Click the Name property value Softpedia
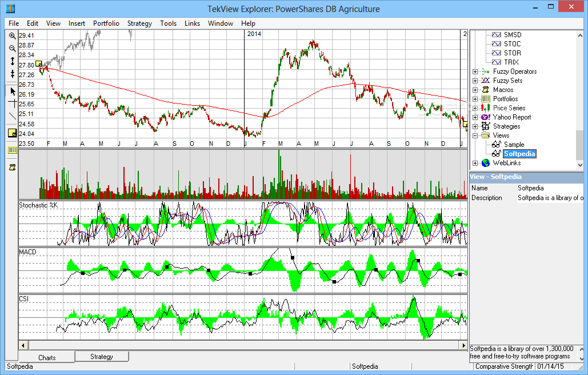Screen dimensions: 588x375 point(531,188)
